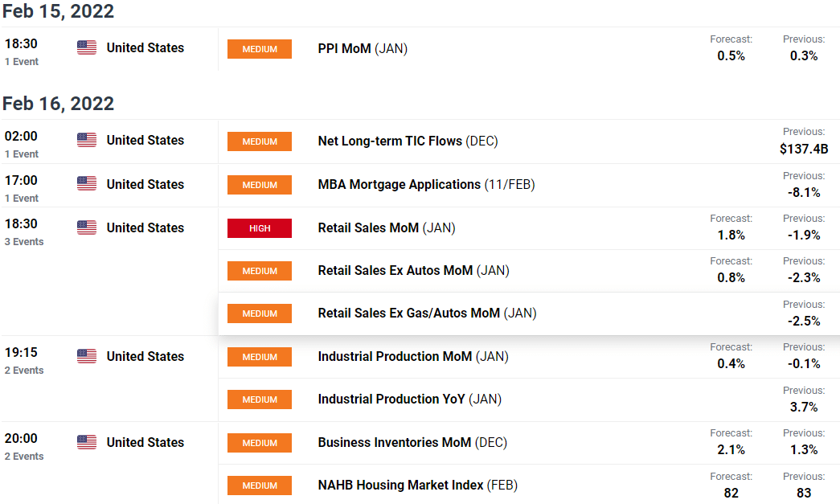Click the US flag next to Retail Sales time
This screenshot has width=840, height=504.
point(87,227)
